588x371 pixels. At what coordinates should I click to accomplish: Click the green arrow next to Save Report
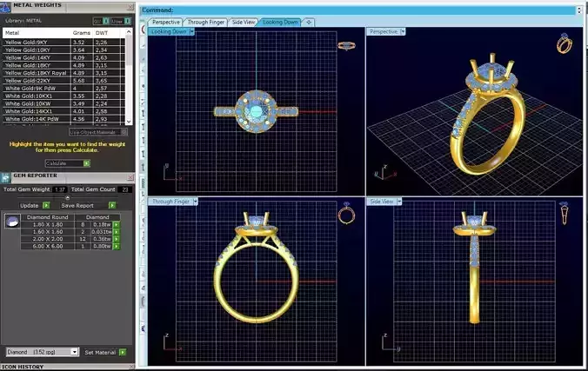click(111, 205)
